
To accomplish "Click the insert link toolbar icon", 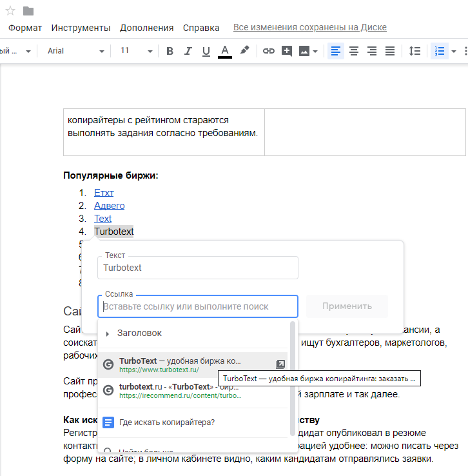I will point(268,51).
